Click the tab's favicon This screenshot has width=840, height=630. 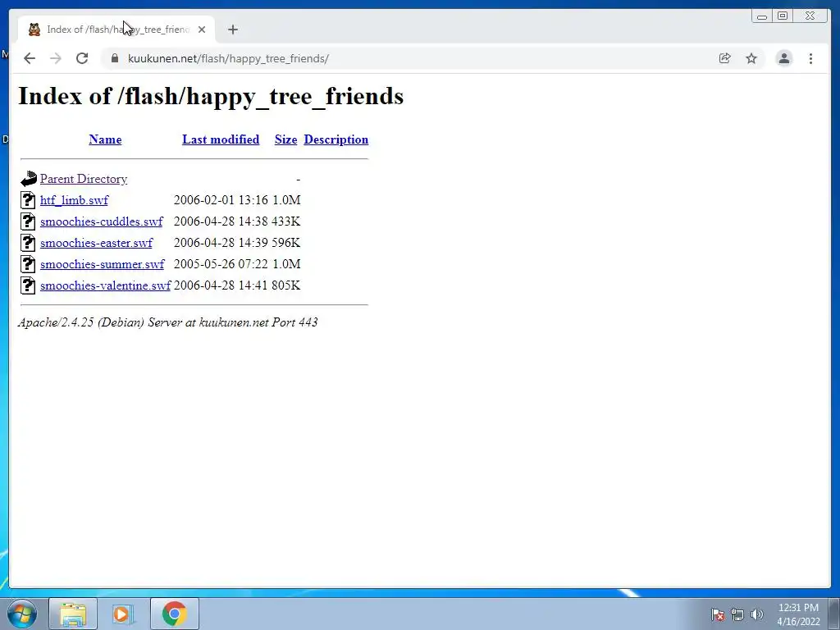tap(34, 30)
